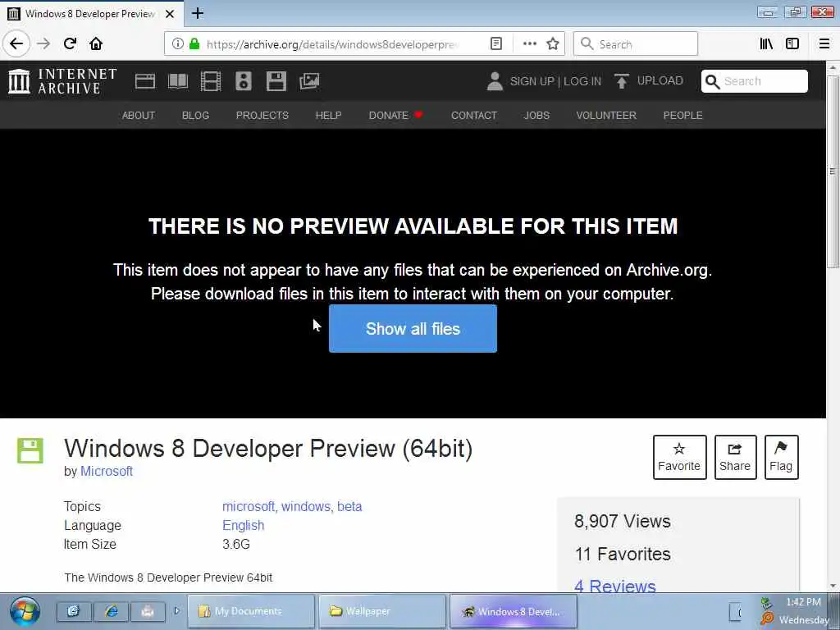The image size is (840, 630).
Task: Click the taskbar clock showing 1:42 PM
Action: (803, 602)
